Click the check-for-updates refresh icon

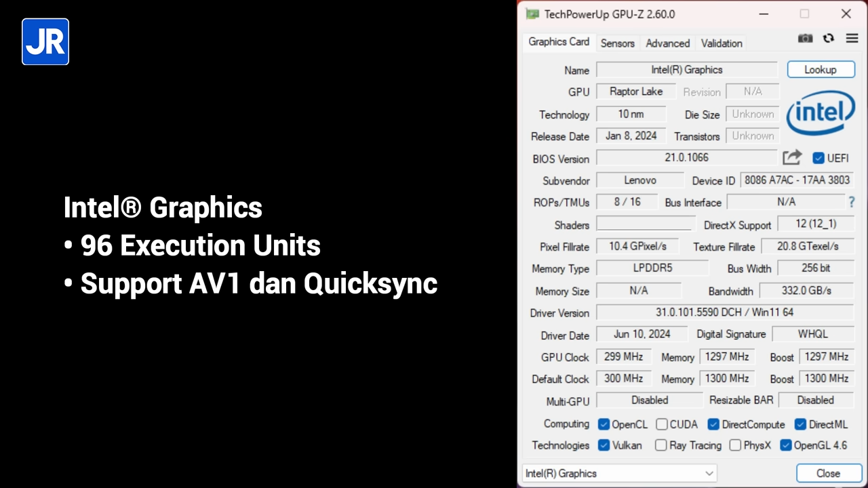tap(829, 39)
